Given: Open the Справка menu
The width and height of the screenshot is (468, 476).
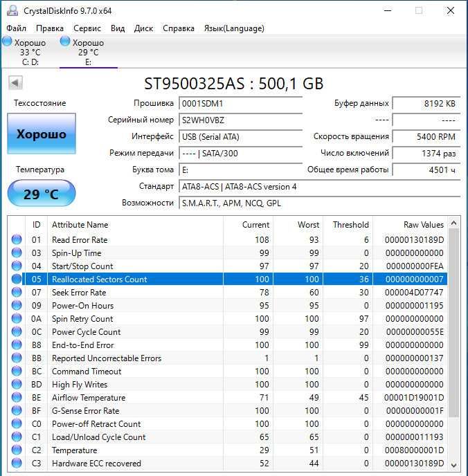Looking at the screenshot, I should pyautogui.click(x=179, y=28).
